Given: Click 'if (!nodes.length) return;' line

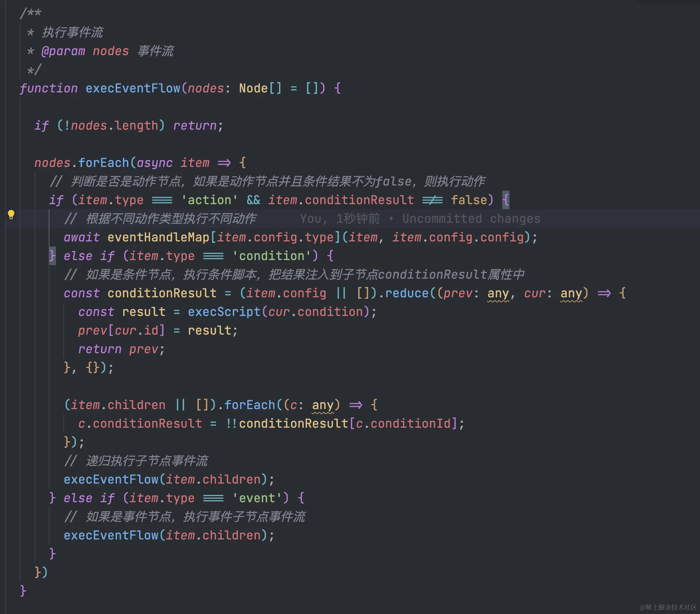Looking at the screenshot, I should click(129, 125).
